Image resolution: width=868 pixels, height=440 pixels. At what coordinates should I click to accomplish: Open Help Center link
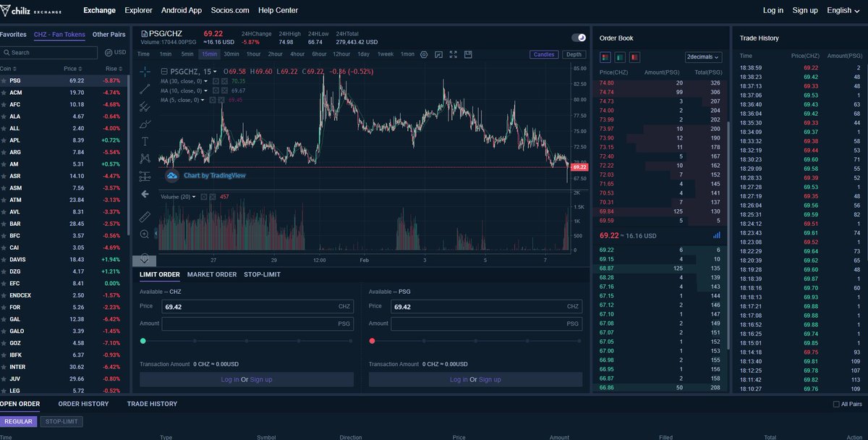click(278, 10)
